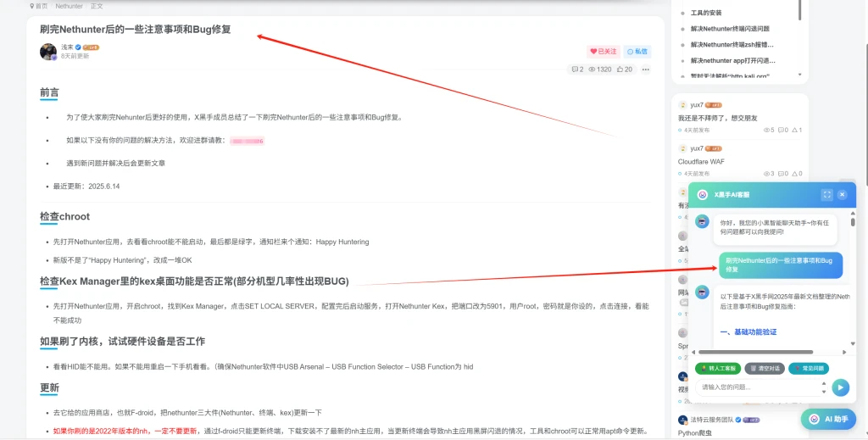Click view count icon on Cloudflare WAF post
Screen dimensions: 868x440
click(x=766, y=174)
